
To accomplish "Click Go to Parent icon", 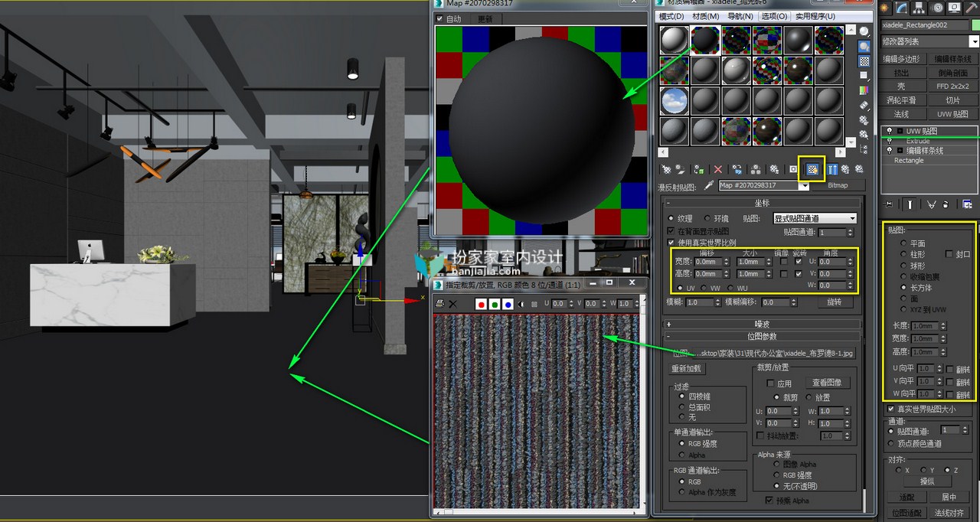I will click(844, 169).
